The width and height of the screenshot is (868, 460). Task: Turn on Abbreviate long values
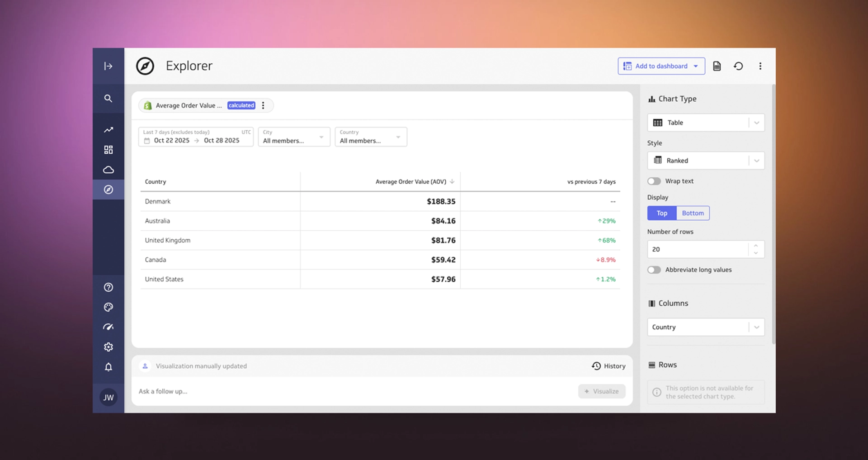coord(654,270)
